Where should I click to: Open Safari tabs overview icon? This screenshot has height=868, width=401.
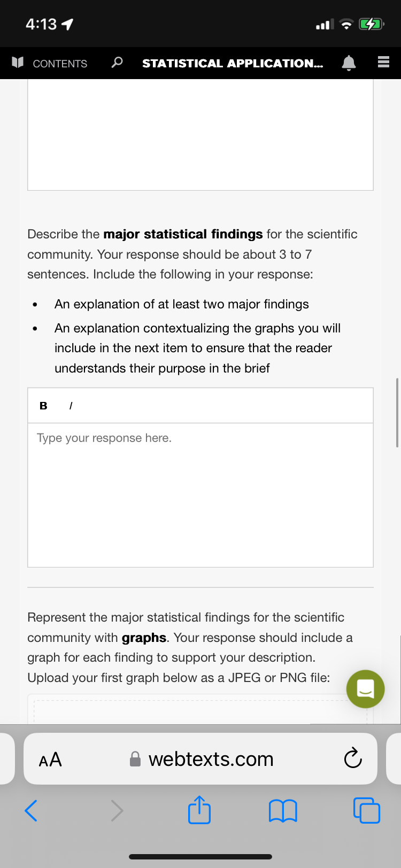367,810
